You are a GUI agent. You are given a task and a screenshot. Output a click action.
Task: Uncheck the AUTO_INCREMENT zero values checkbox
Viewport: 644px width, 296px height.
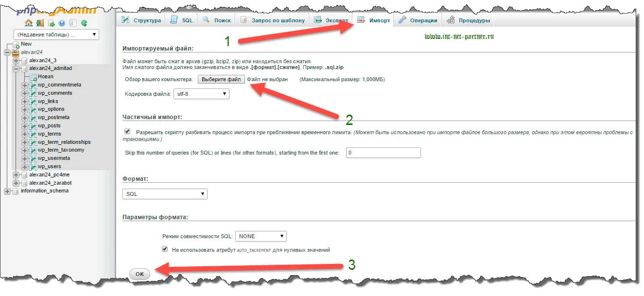click(165, 249)
